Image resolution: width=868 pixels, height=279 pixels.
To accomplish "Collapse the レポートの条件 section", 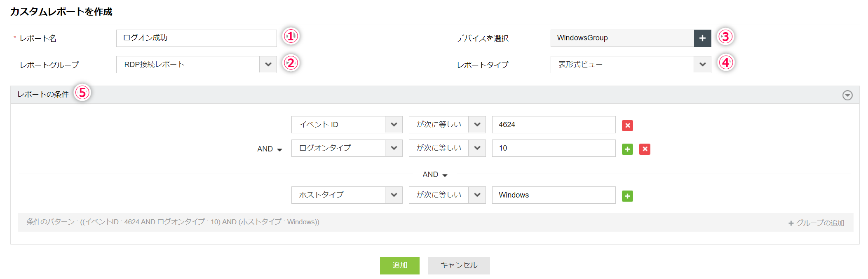I will [847, 95].
